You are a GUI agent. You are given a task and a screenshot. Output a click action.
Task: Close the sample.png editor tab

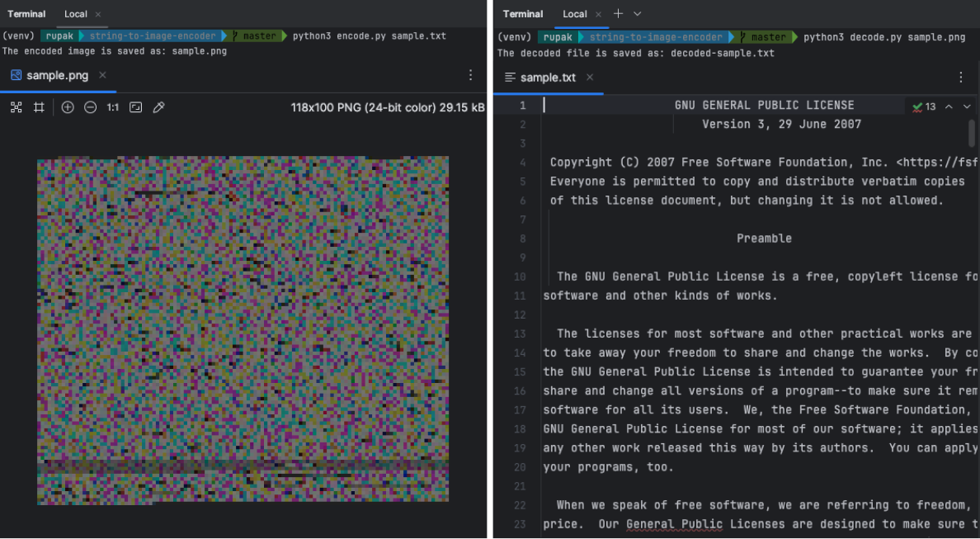[x=102, y=74]
